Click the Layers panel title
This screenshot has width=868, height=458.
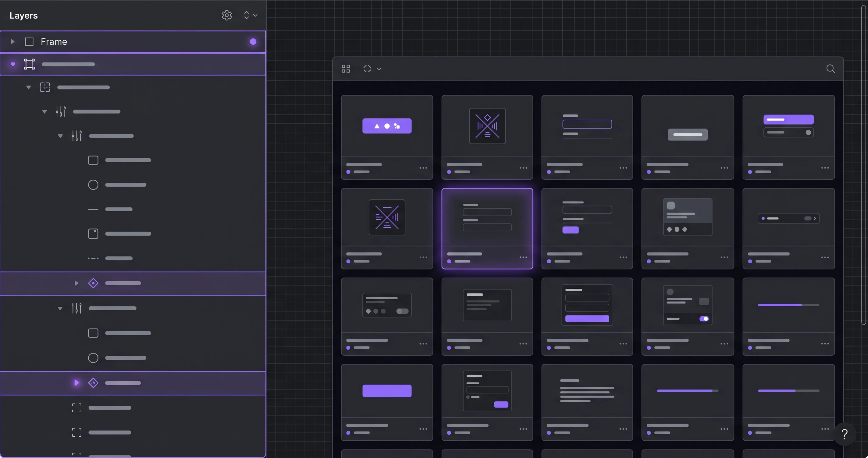tap(23, 16)
